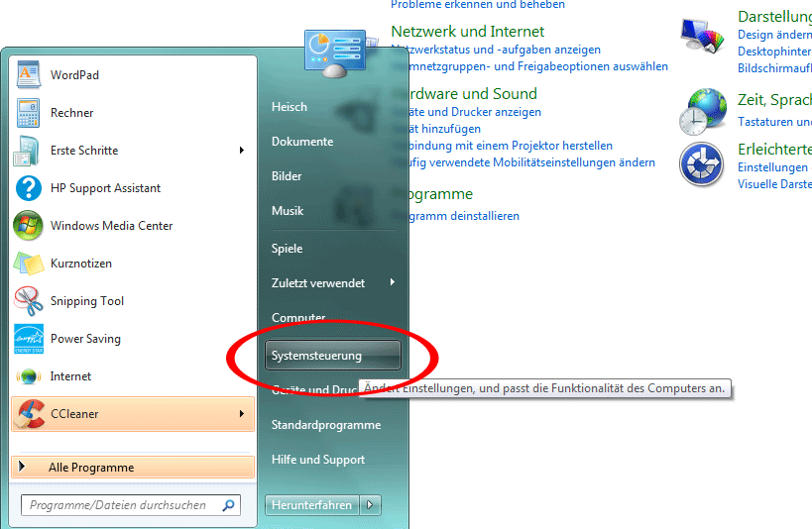The image size is (812, 529).
Task: Click Gerät hinzufügen link
Action: coord(436,129)
